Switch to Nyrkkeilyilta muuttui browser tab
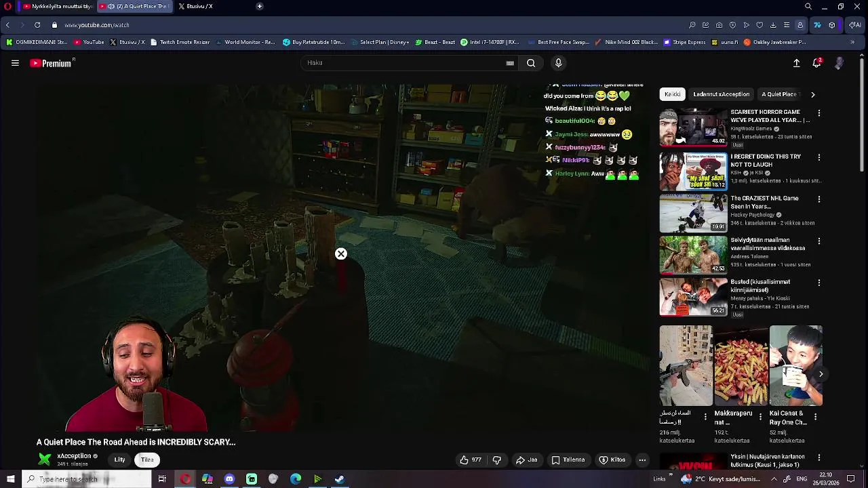The width and height of the screenshot is (868, 488). pos(58,6)
